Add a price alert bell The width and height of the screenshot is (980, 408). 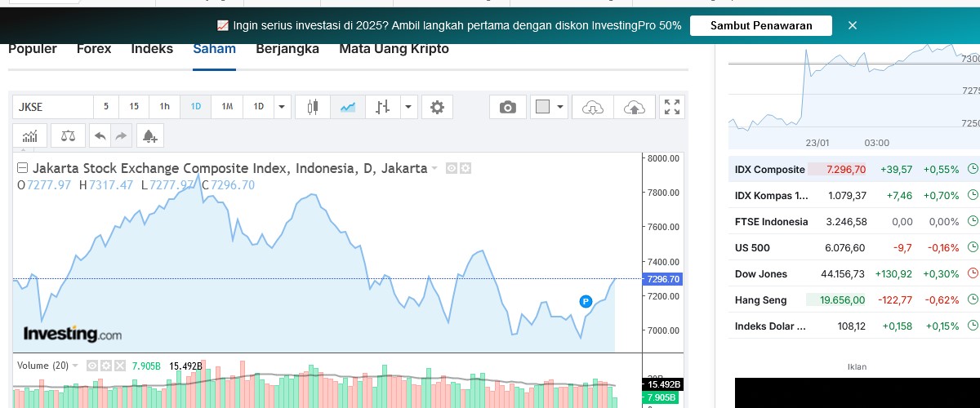click(150, 135)
